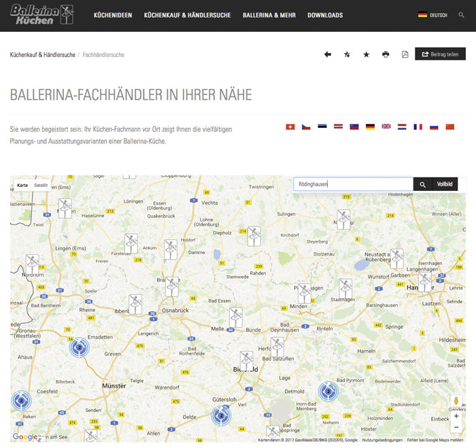The height and width of the screenshot is (448, 476).
Task: Click dealer marker near Melle
Action: [236, 317]
